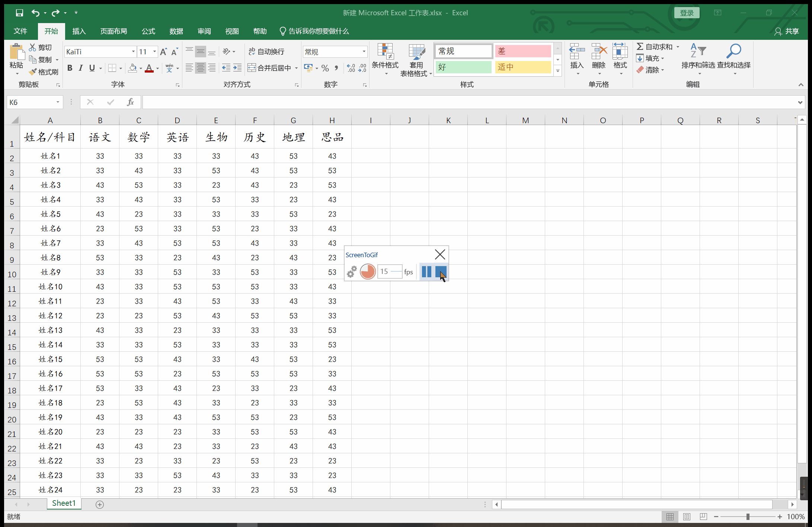The image size is (812, 527).
Task: Expand the Name Box dropdown
Action: click(x=58, y=102)
